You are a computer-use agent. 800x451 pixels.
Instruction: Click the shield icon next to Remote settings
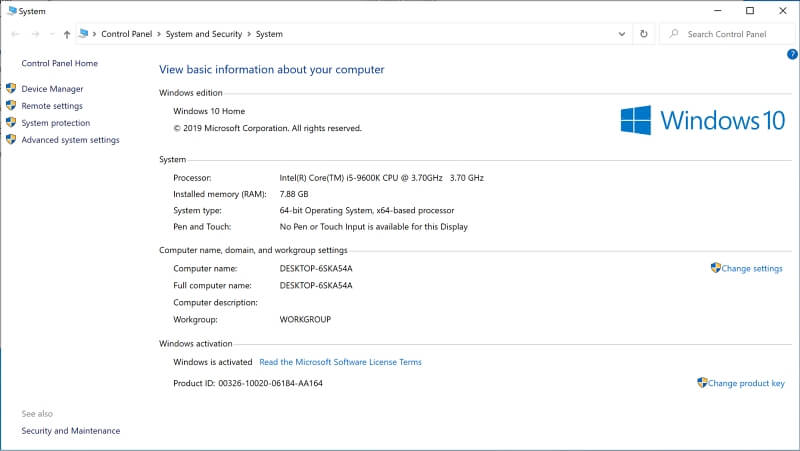11,105
